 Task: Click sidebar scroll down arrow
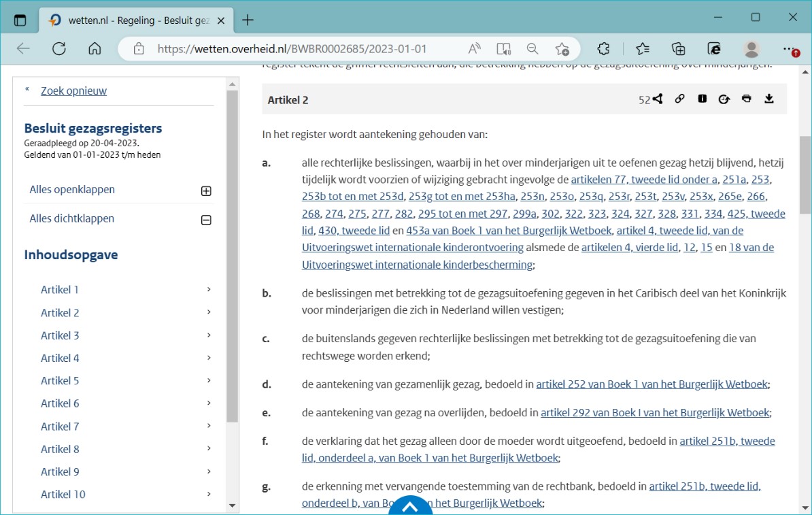(232, 505)
